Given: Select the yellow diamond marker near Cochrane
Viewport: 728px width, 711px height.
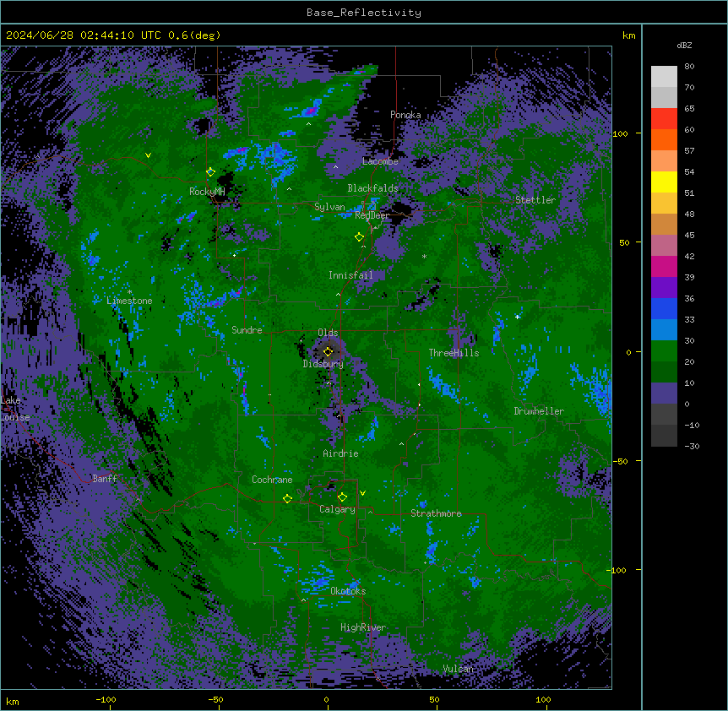Looking at the screenshot, I should (x=287, y=499).
